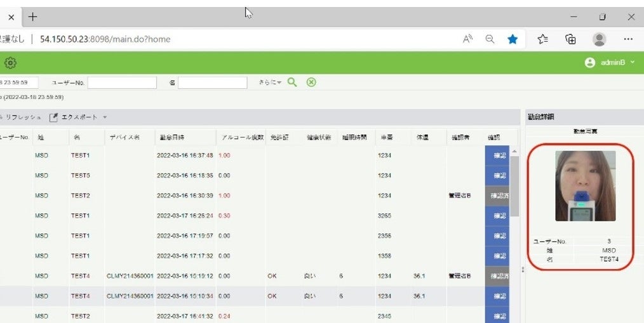The image size is (644, 323).
Task: Confirm the 16:18:35 TEST5 record
Action: [497, 176]
